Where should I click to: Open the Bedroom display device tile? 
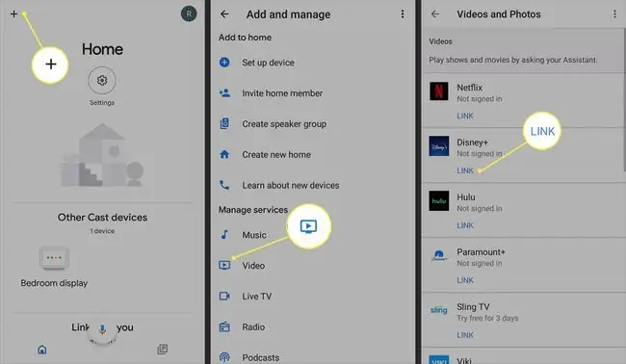click(54, 267)
